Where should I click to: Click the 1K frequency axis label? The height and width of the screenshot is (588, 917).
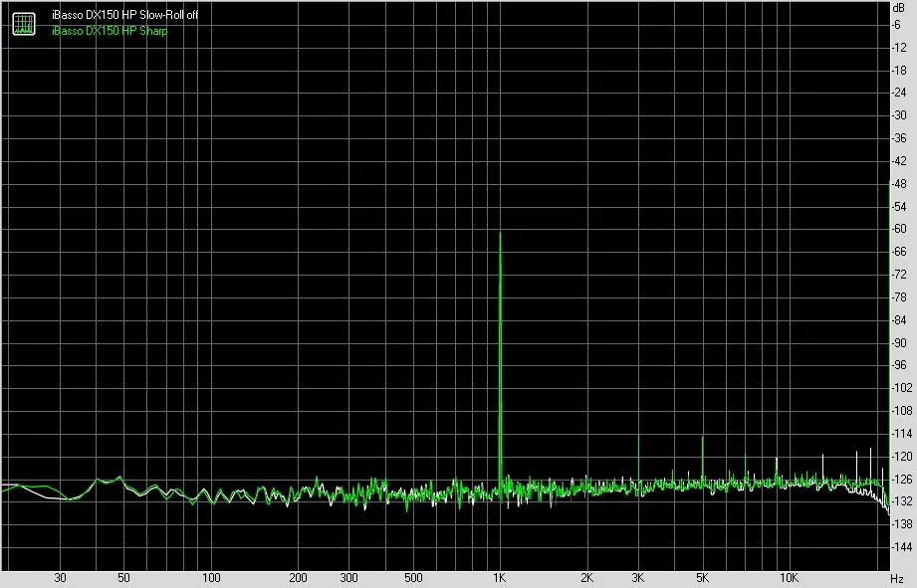[x=499, y=577]
